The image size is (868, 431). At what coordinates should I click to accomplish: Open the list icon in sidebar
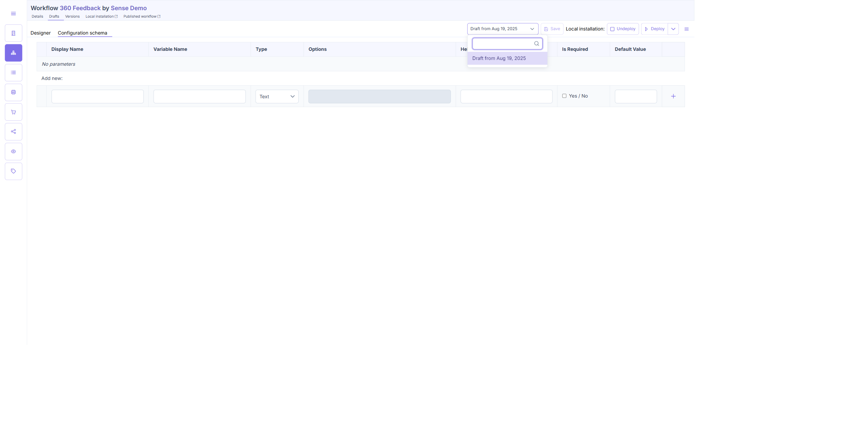pos(14,73)
